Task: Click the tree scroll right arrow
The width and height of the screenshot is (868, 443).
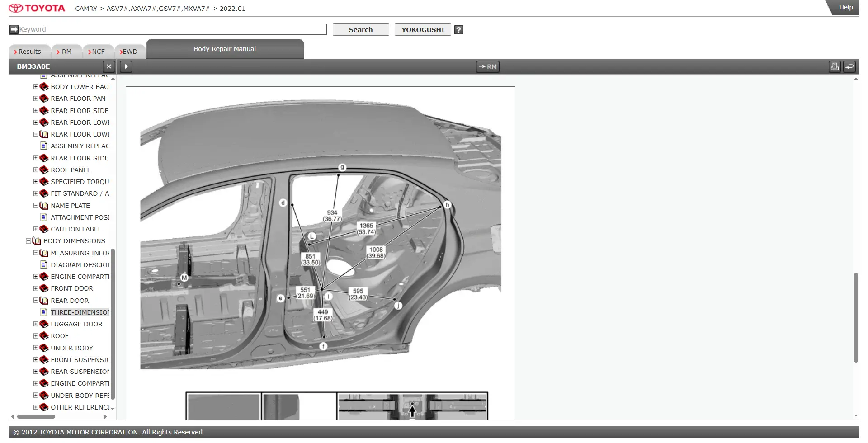Action: tap(105, 416)
